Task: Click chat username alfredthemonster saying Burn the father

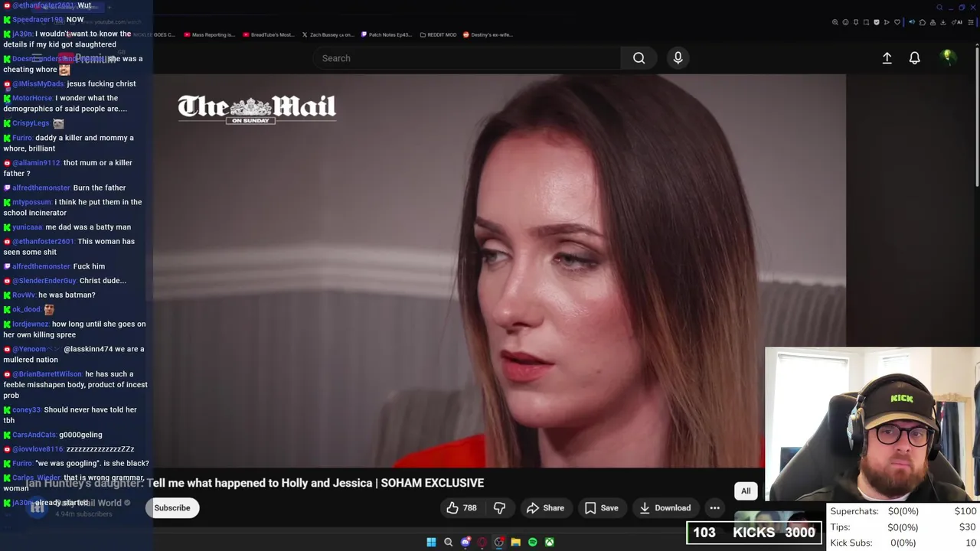Action: click(41, 187)
